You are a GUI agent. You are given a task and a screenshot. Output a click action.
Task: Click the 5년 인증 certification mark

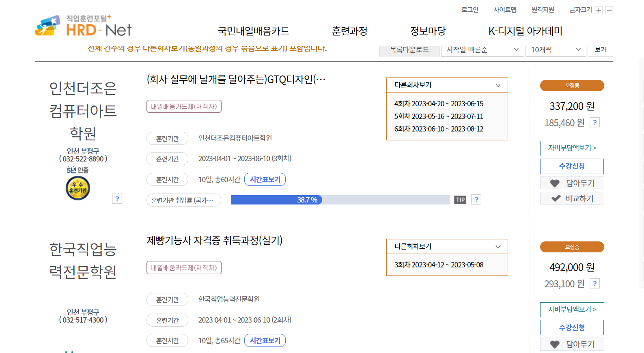(x=78, y=170)
